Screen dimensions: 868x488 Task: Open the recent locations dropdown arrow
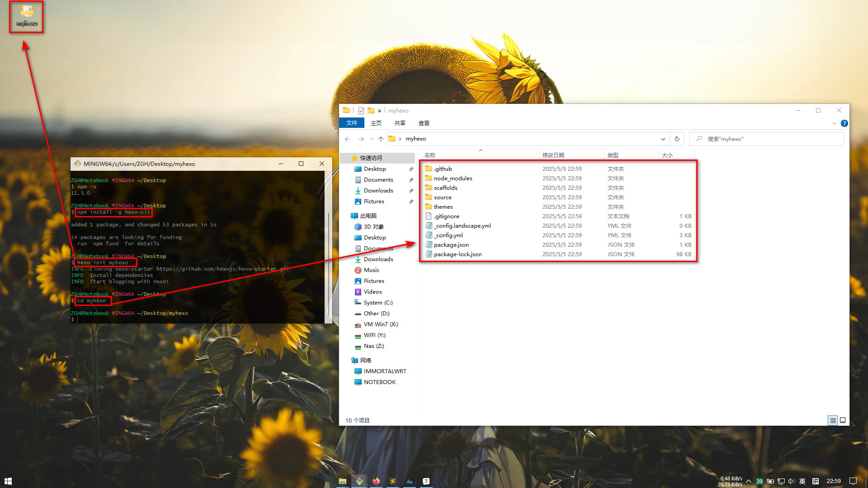pyautogui.click(x=372, y=139)
